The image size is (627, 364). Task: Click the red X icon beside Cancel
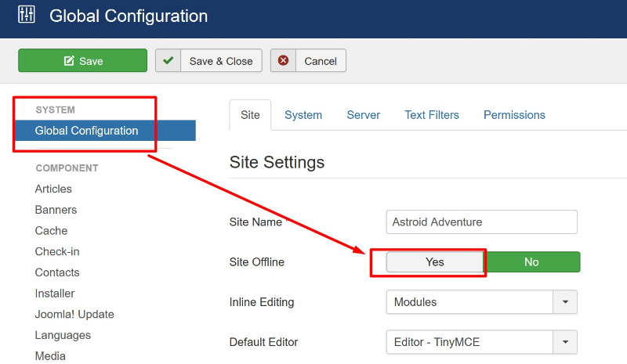click(x=283, y=60)
